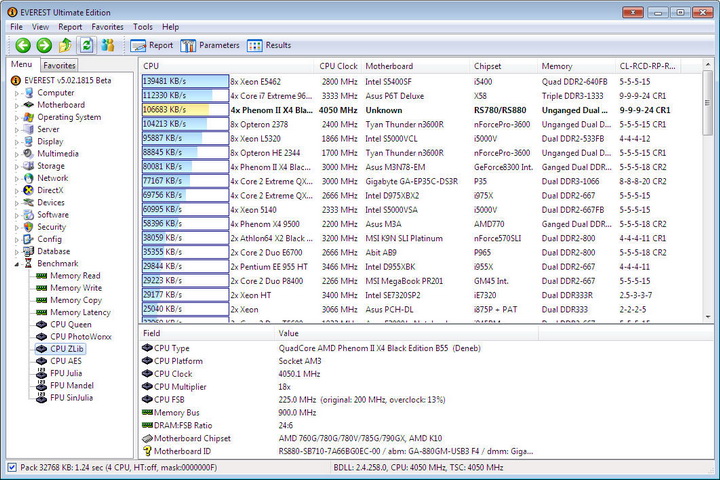Open Parameters from the toolbar
The image size is (720, 480).
tap(210, 45)
